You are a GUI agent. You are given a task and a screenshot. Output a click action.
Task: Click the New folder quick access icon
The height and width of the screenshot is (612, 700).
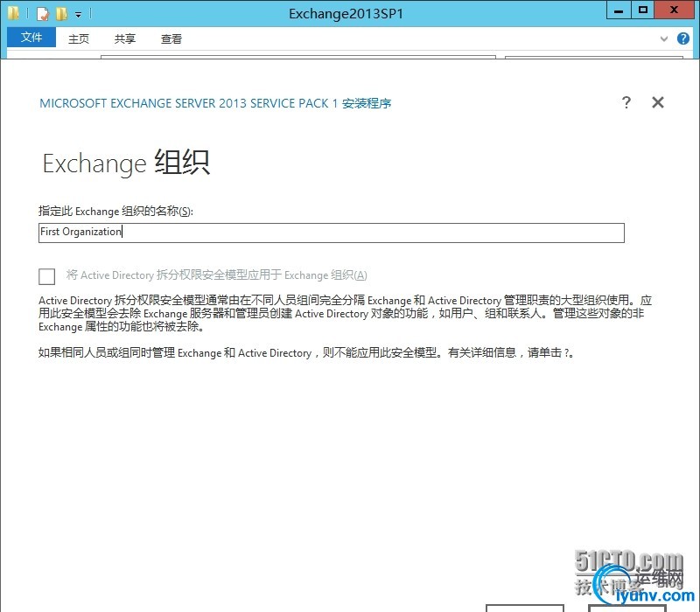pyautogui.click(x=61, y=14)
